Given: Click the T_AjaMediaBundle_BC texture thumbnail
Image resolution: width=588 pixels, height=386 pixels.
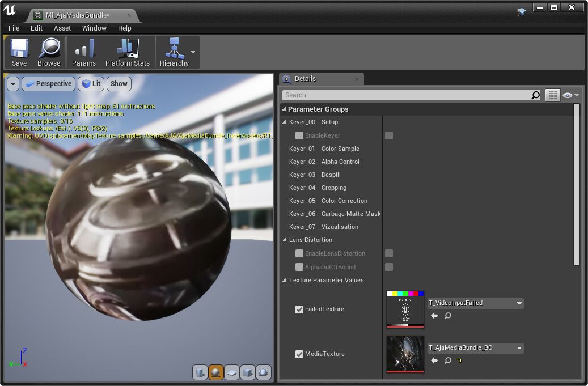Looking at the screenshot, I should coord(405,355).
